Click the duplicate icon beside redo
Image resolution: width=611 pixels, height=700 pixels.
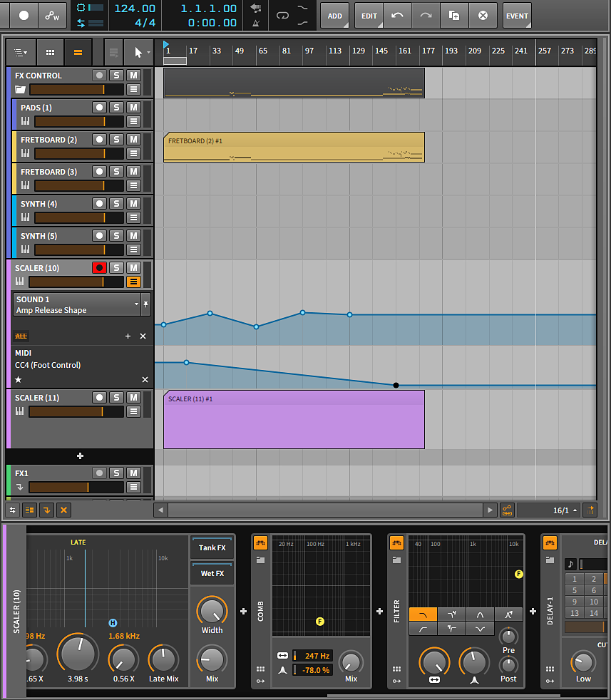[453, 16]
